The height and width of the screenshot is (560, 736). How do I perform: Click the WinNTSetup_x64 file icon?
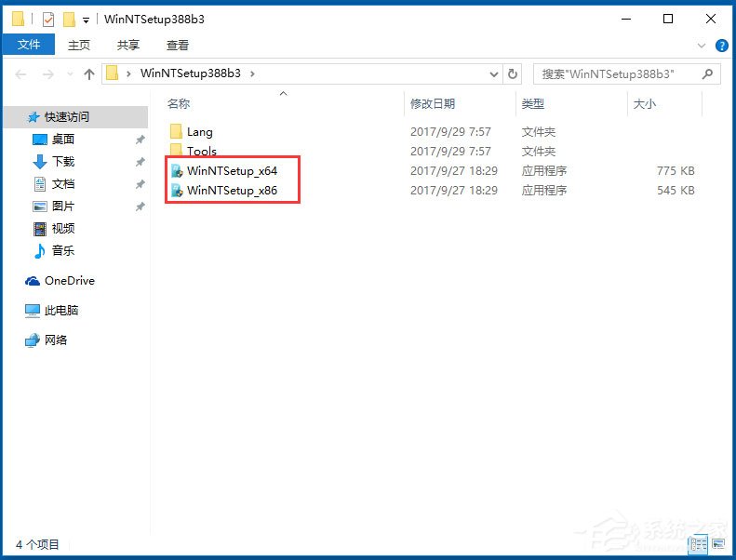pos(177,171)
